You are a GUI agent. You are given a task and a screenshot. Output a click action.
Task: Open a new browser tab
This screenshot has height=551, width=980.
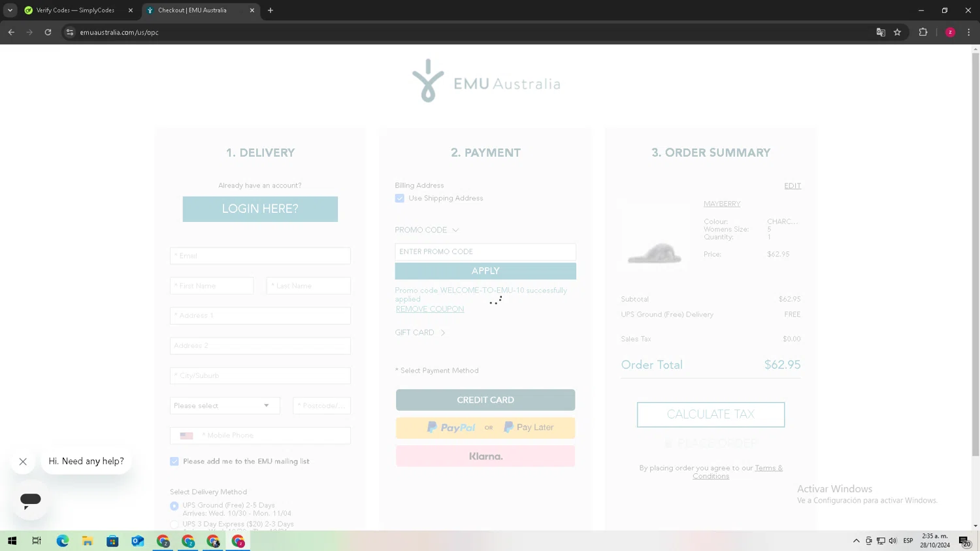tap(270, 10)
